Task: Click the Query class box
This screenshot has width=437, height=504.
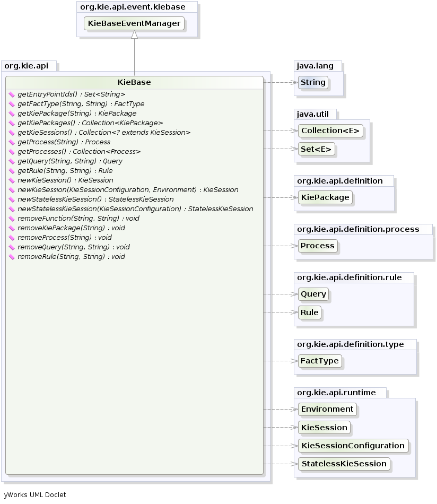Action: pos(313,294)
